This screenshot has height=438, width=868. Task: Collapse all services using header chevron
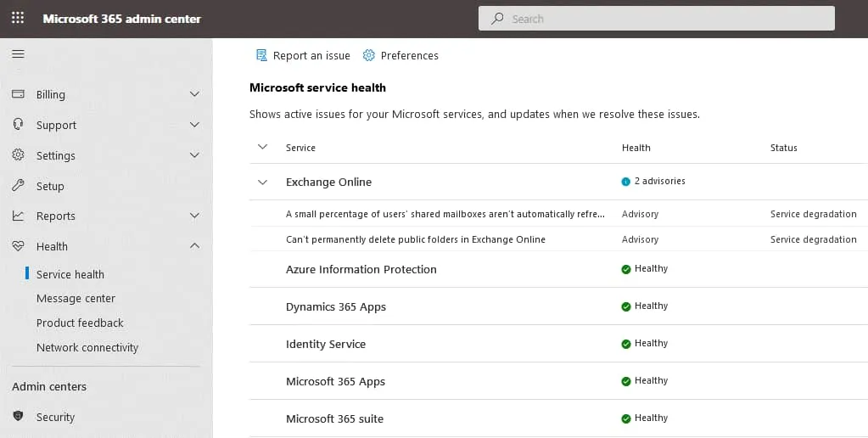point(262,148)
